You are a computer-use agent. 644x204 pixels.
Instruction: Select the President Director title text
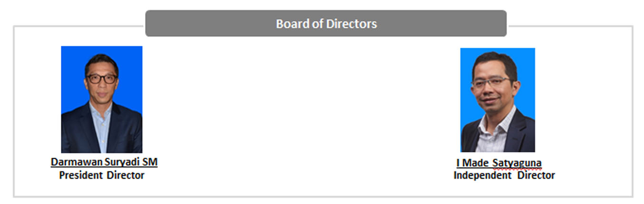pyautogui.click(x=102, y=175)
